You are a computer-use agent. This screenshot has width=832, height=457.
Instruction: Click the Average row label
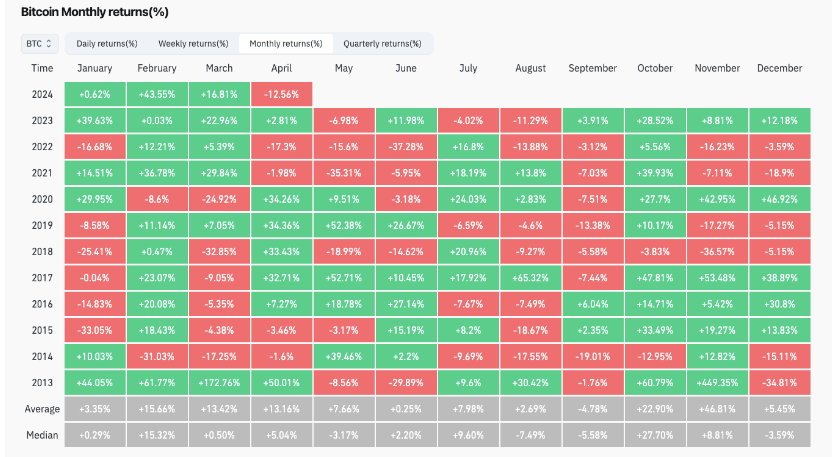[x=42, y=409]
